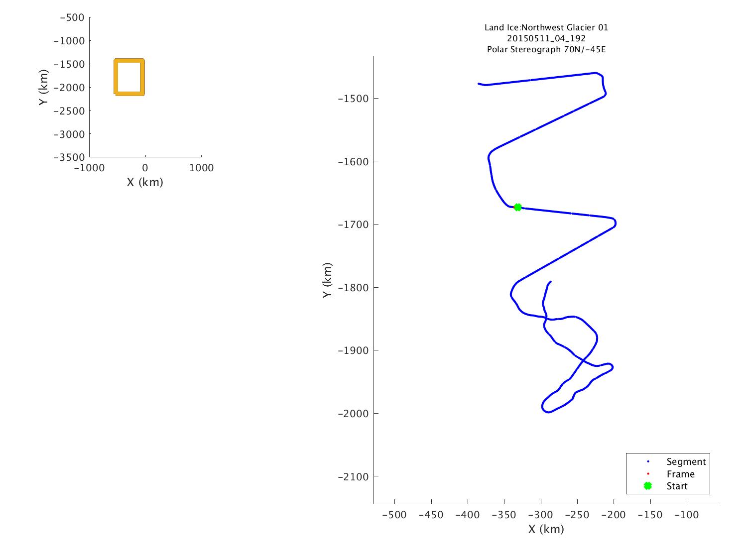Click the overview map's "X (km)" axis label
The height and width of the screenshot is (560, 747).
click(145, 182)
